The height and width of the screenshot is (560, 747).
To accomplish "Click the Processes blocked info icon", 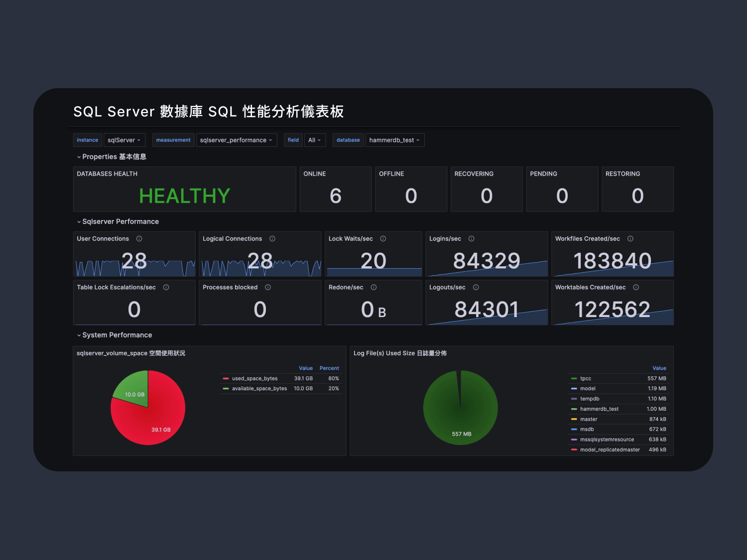I will point(268,287).
